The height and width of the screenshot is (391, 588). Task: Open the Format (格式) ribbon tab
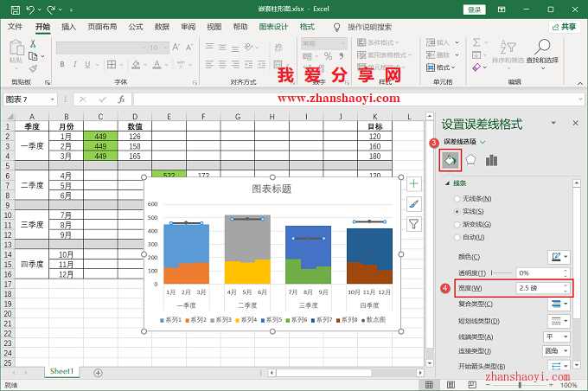307,27
